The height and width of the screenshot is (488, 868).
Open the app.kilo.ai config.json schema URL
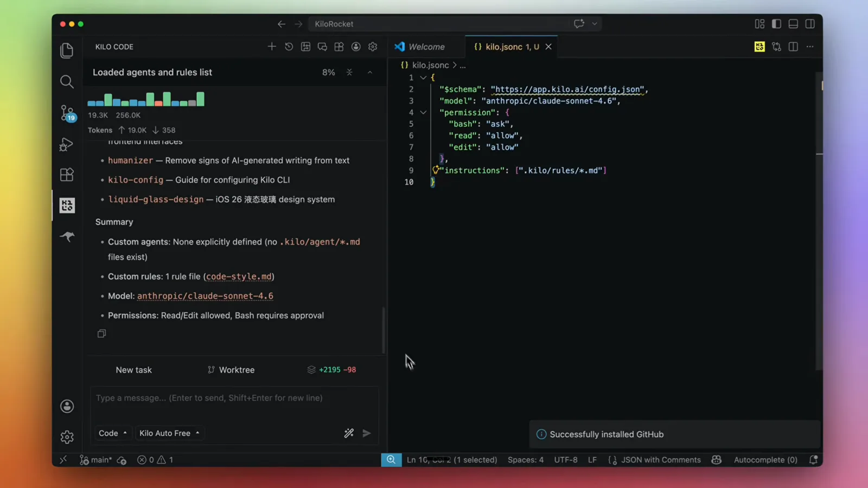click(x=567, y=89)
